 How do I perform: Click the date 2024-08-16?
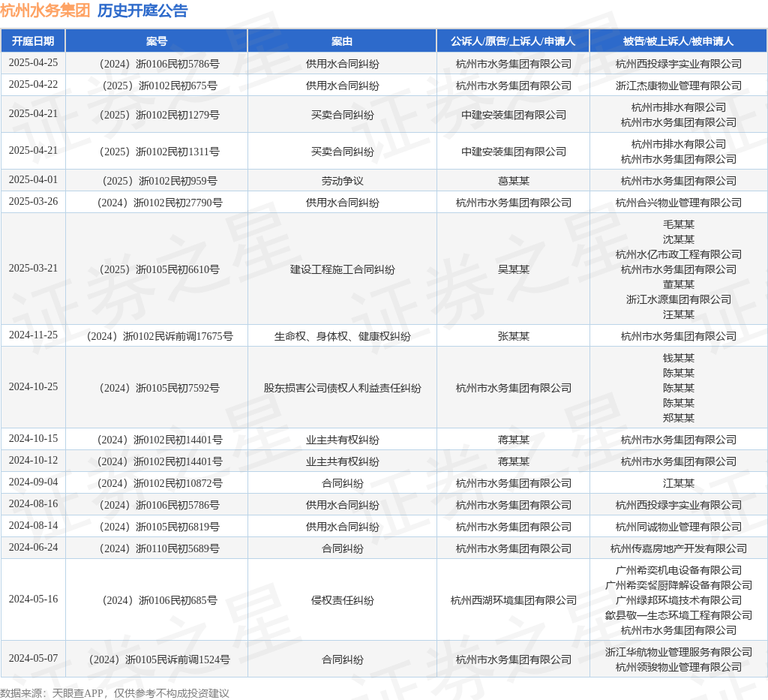pyautogui.click(x=33, y=503)
